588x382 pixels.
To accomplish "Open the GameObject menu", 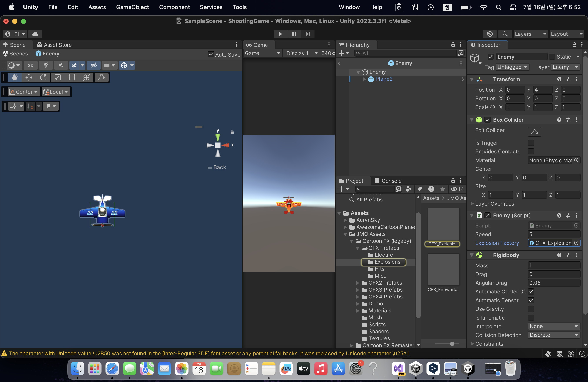I will pyautogui.click(x=132, y=7).
